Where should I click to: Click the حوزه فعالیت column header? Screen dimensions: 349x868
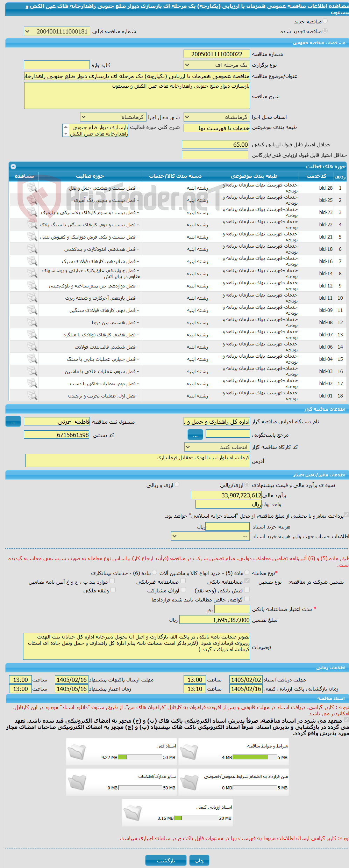(x=90, y=176)
